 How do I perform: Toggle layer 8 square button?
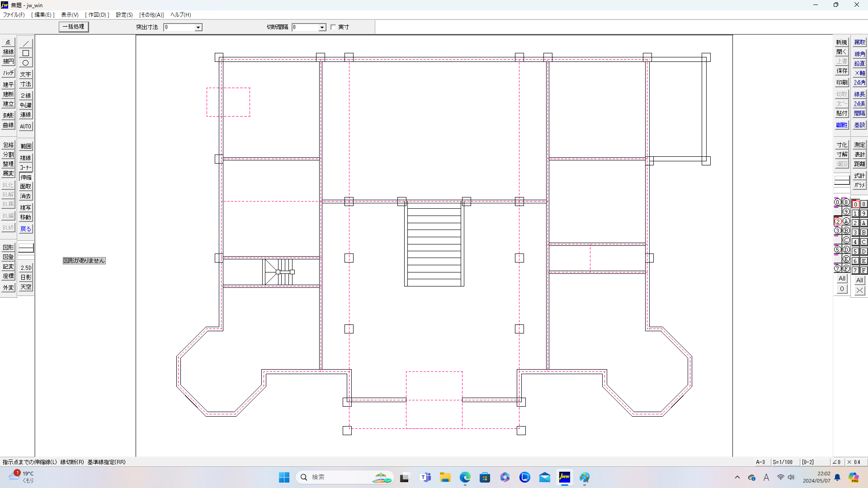click(863, 204)
